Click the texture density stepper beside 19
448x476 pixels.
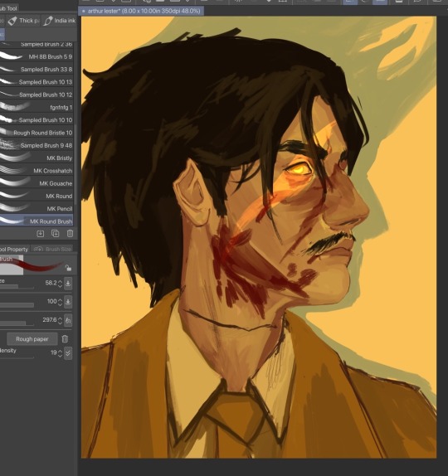click(60, 353)
